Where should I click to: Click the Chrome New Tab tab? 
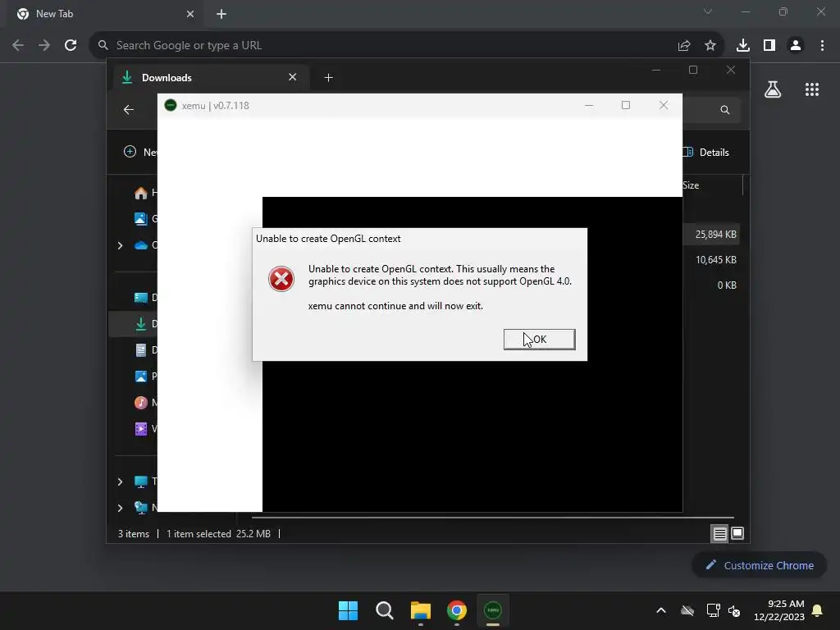tap(106, 14)
